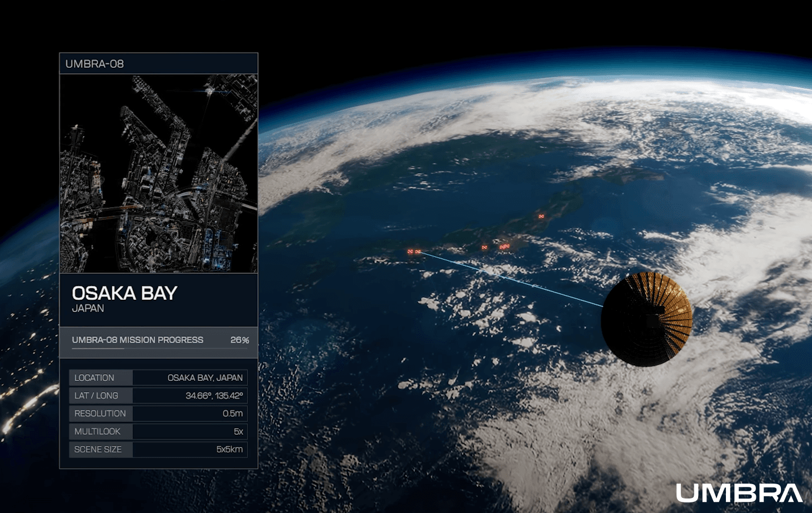The image size is (812, 513).
Task: Click the Mission Progress bar track
Action: pyautogui.click(x=159, y=349)
